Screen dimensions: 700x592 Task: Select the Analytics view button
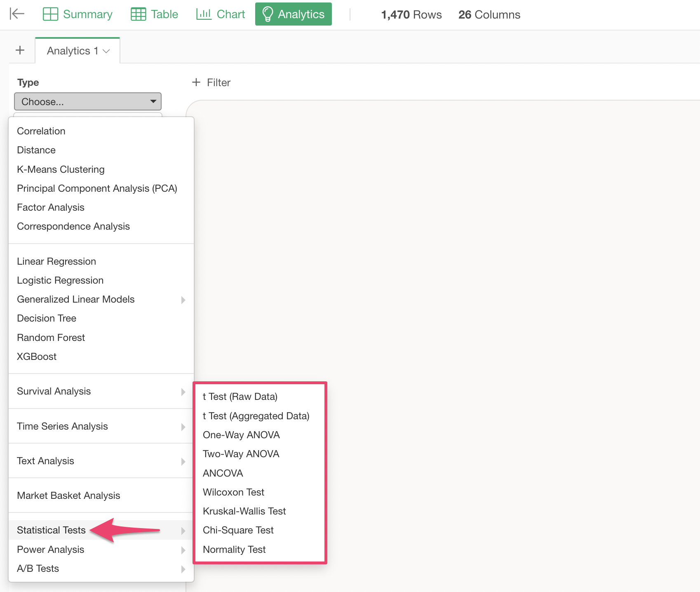point(293,14)
